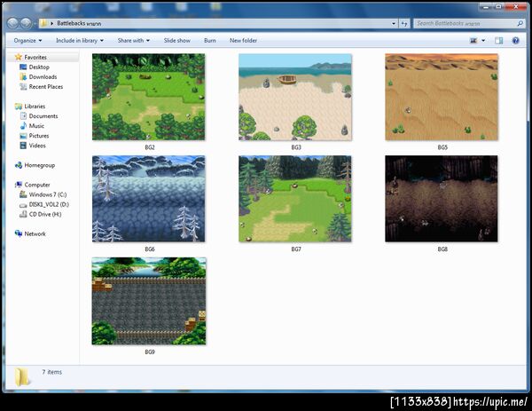Select the BG6 snowy mountain thumbnail
532x411 pixels.
149,199
